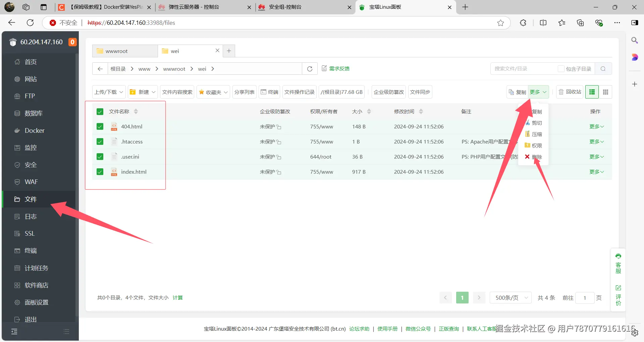Image resolution: width=644 pixels, height=342 pixels.
Task: Open the Docker section
Action: coord(34,130)
